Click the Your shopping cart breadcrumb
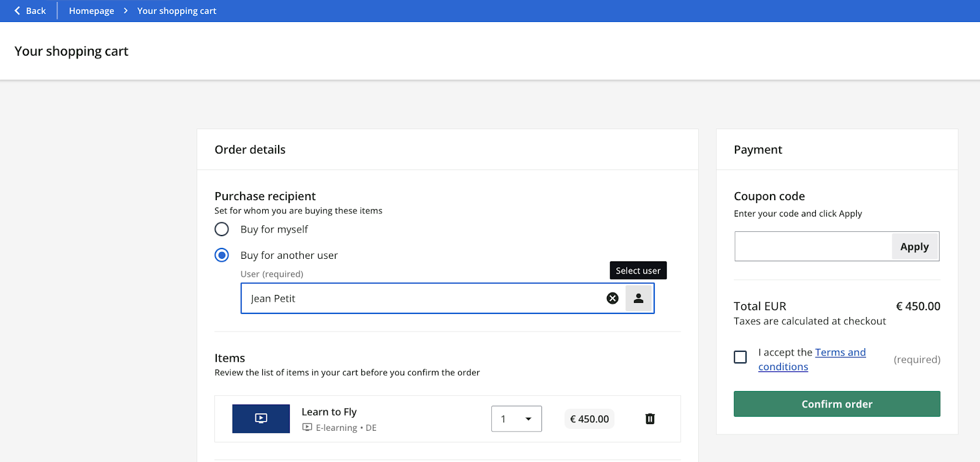Image resolution: width=980 pixels, height=462 pixels. tap(176, 11)
